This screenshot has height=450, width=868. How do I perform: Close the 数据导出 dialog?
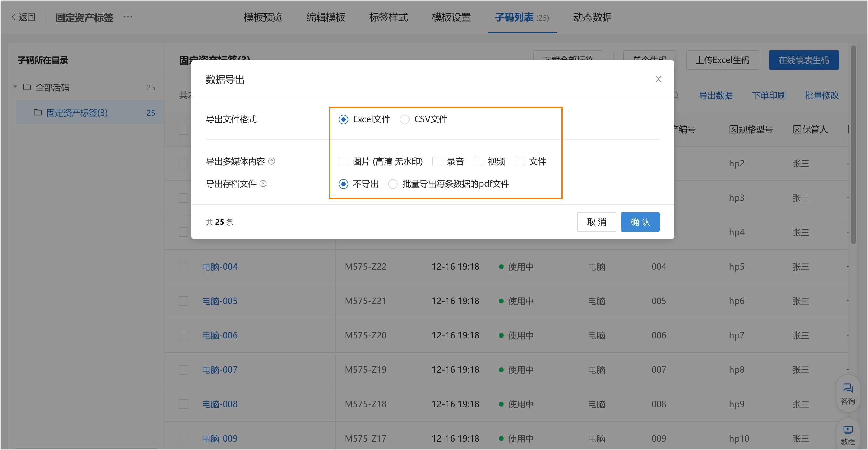point(658,79)
